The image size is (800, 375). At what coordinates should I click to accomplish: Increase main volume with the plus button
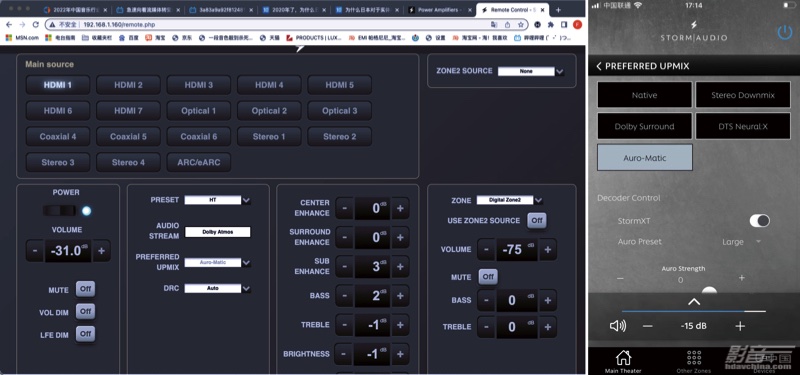tap(102, 251)
